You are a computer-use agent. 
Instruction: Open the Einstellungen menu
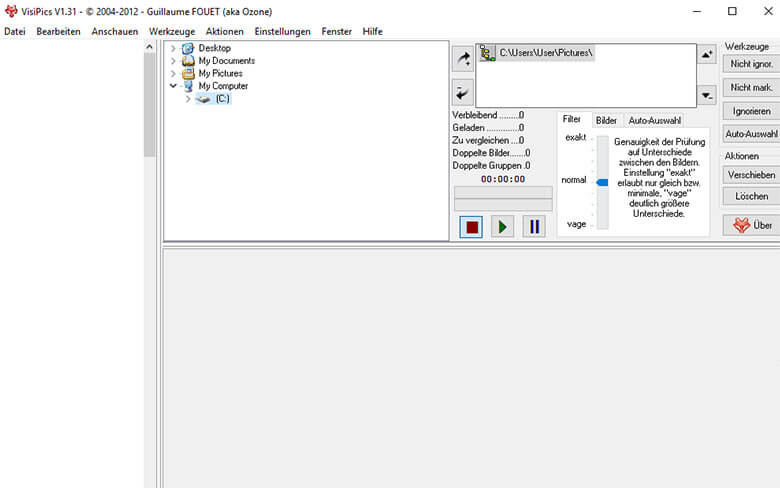click(282, 32)
